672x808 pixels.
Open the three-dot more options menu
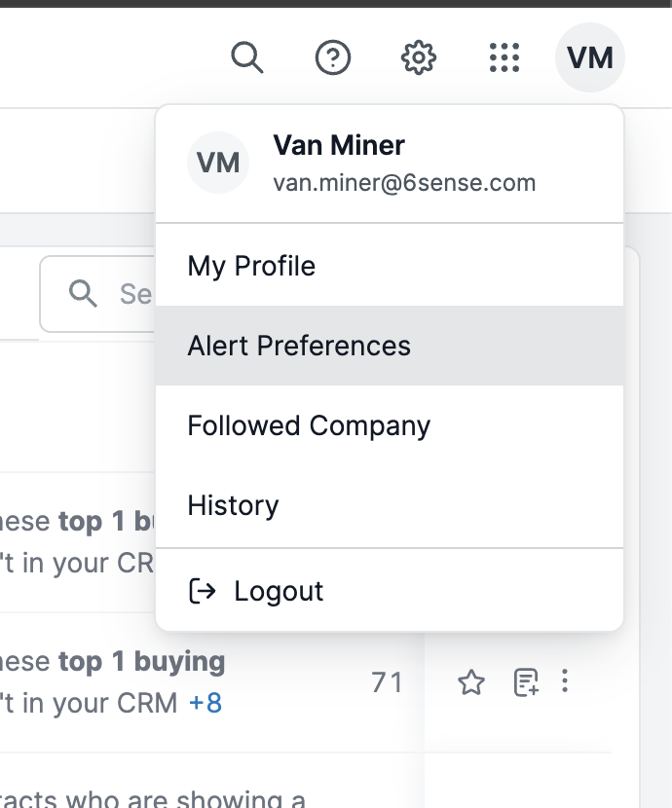565,681
